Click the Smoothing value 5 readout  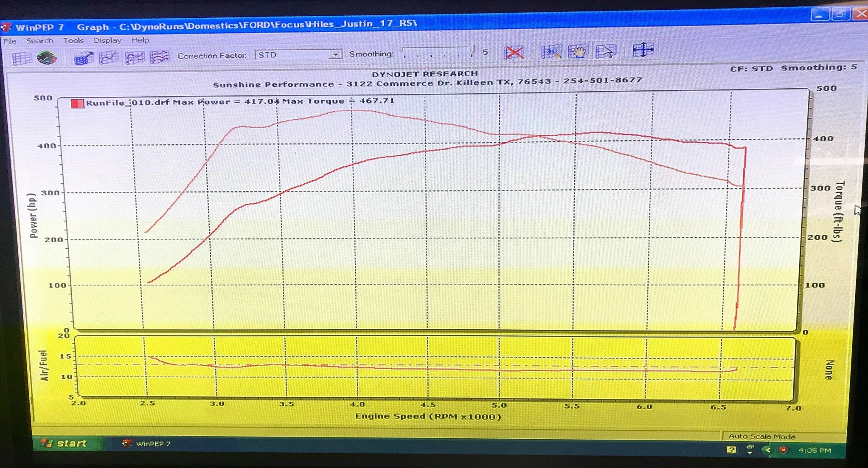click(x=485, y=52)
